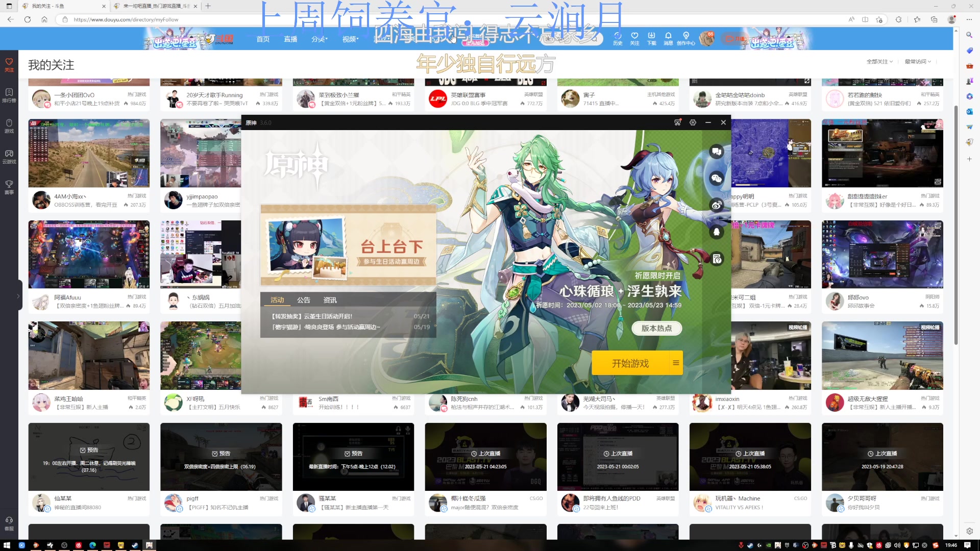Select 云游戏 in Douyu left sidebar
Image resolution: width=980 pixels, height=551 pixels.
pyautogui.click(x=9, y=157)
